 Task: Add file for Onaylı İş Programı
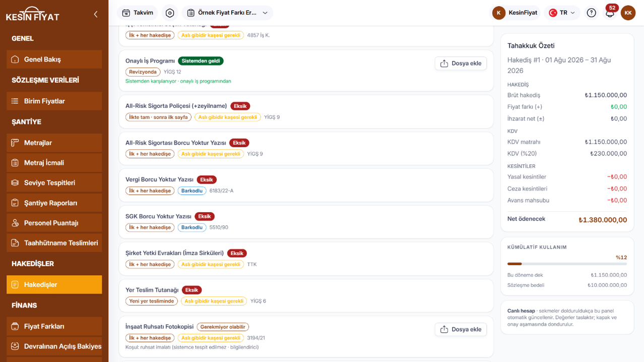tap(461, 64)
